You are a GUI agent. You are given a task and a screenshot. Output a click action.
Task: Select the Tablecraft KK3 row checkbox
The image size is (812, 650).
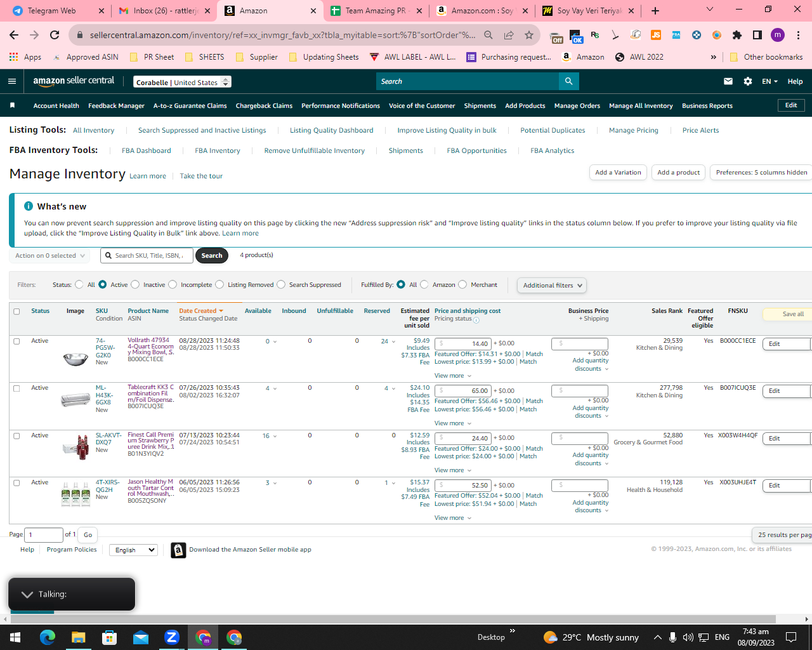pos(16,388)
